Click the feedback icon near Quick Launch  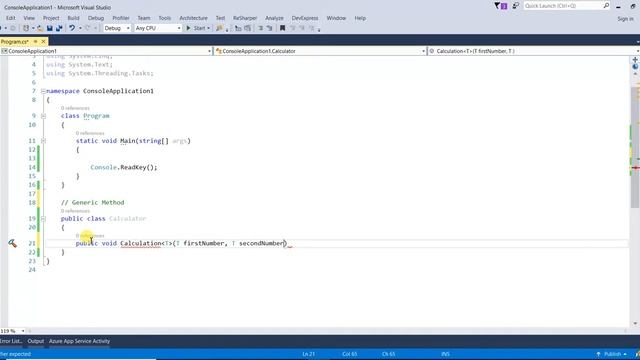point(516,6)
